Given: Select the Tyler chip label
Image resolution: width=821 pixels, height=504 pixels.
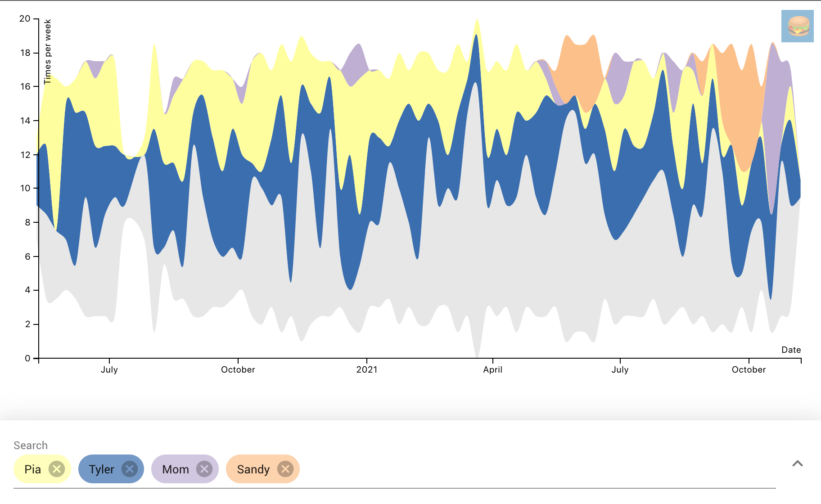Looking at the screenshot, I should (102, 469).
